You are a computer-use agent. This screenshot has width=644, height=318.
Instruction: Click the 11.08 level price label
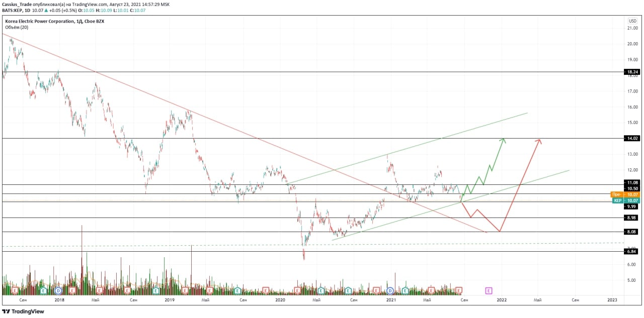point(632,183)
